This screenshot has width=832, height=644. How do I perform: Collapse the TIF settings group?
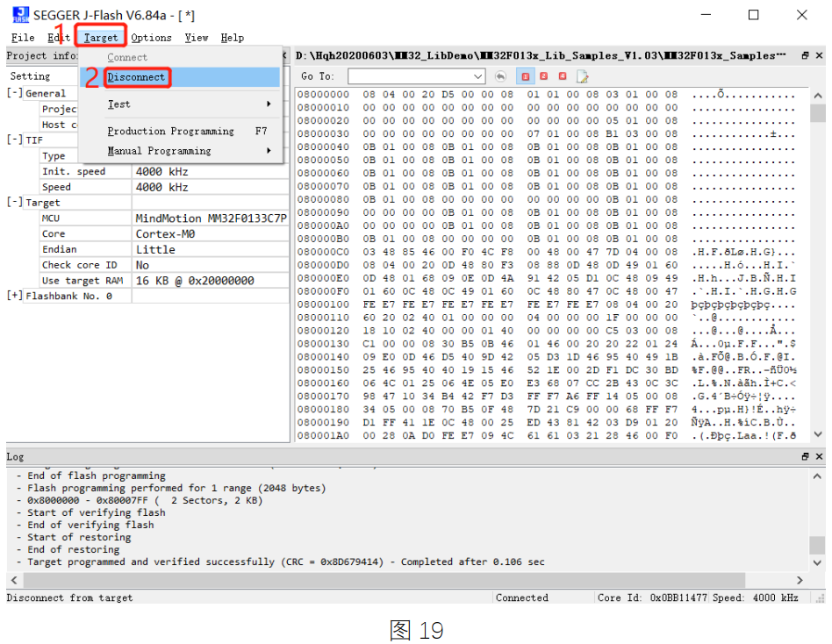14,140
